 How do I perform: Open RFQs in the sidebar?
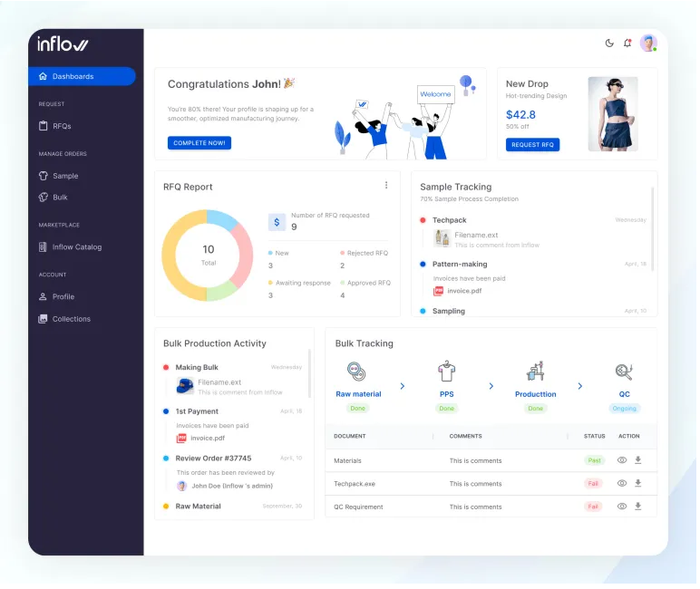[62, 126]
